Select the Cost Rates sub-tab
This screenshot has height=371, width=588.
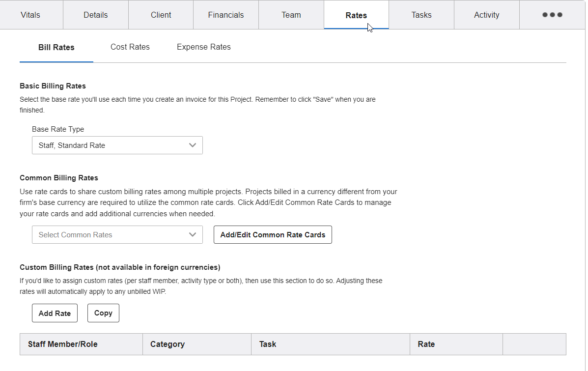pos(130,47)
